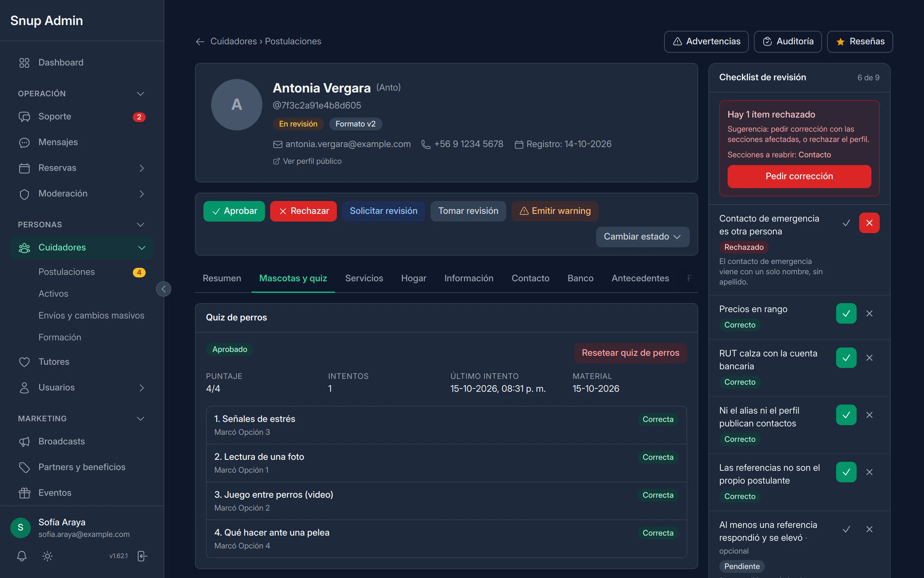Click the Soporte chat icon
The image size is (924, 578).
[x=24, y=117]
